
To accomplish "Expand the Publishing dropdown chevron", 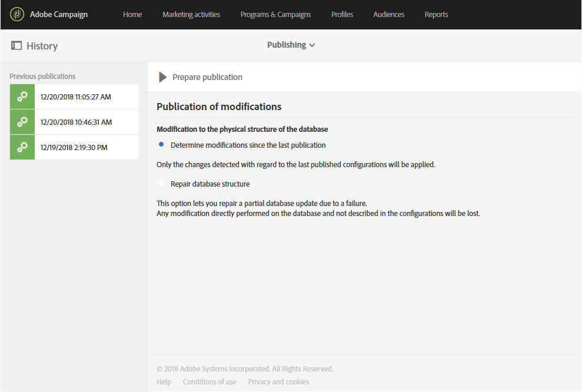I will point(312,45).
